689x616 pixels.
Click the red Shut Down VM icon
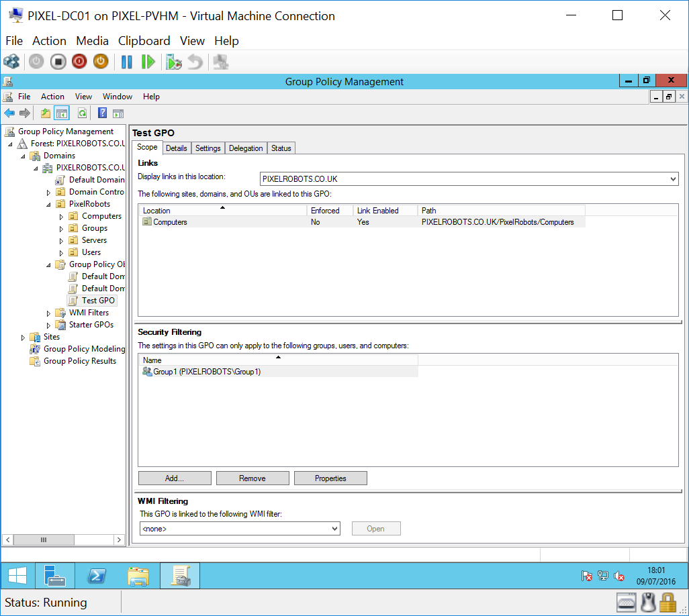coord(79,62)
